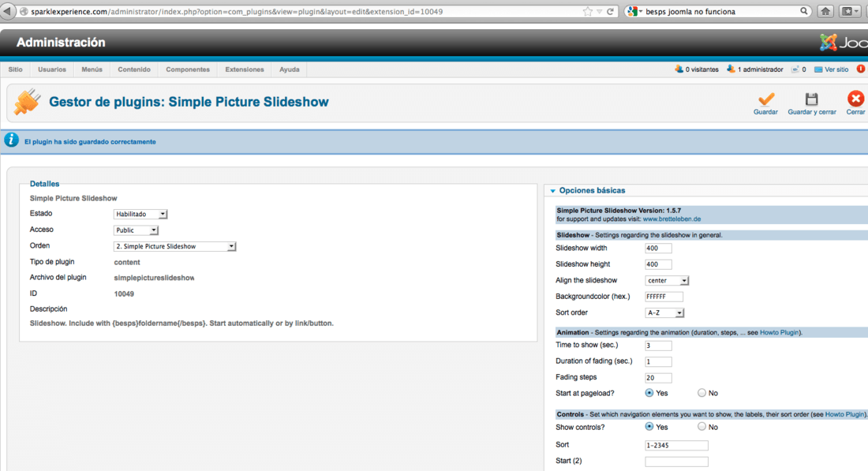
Task: Open the Menús menu
Action: pos(92,69)
